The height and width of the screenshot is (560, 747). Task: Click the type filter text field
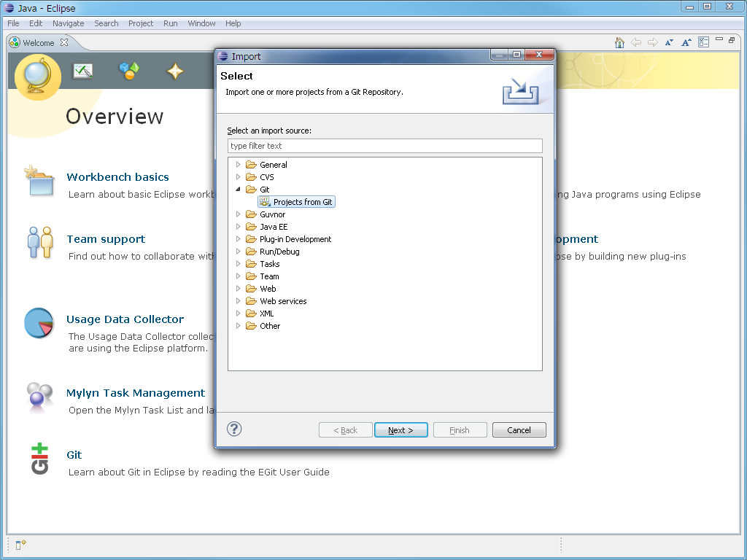coord(385,146)
